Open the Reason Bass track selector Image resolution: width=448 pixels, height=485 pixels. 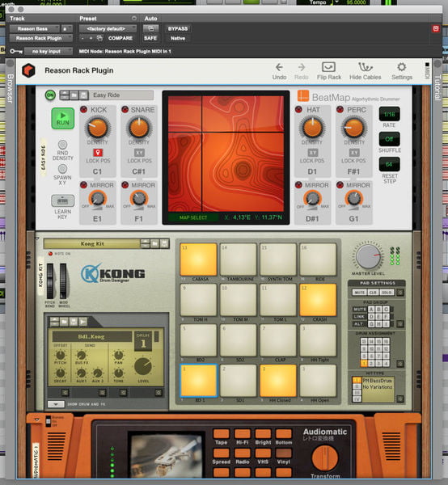click(34, 29)
